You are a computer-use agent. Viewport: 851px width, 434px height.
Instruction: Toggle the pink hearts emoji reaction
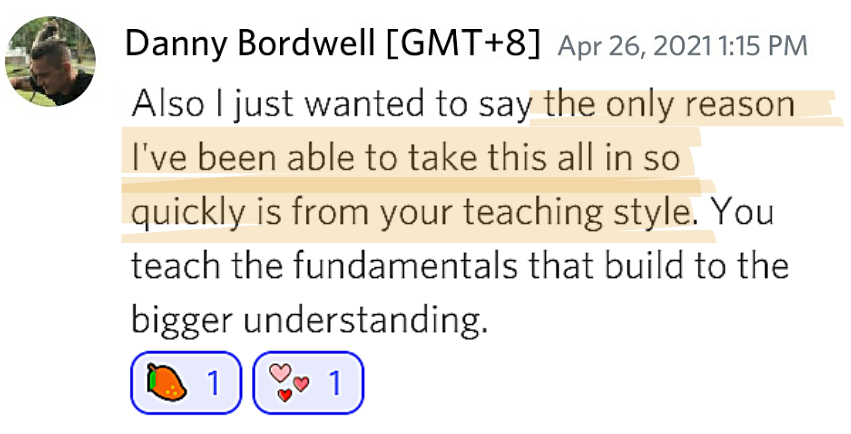click(x=308, y=383)
